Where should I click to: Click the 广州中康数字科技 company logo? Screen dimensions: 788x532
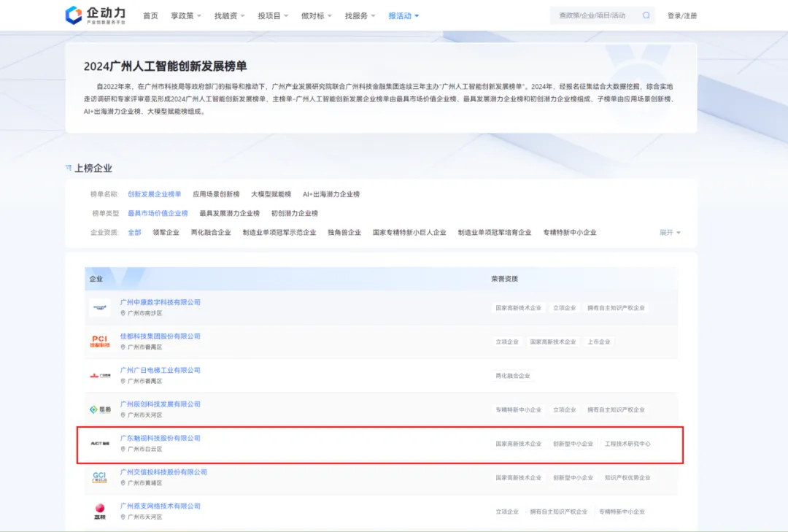100,307
